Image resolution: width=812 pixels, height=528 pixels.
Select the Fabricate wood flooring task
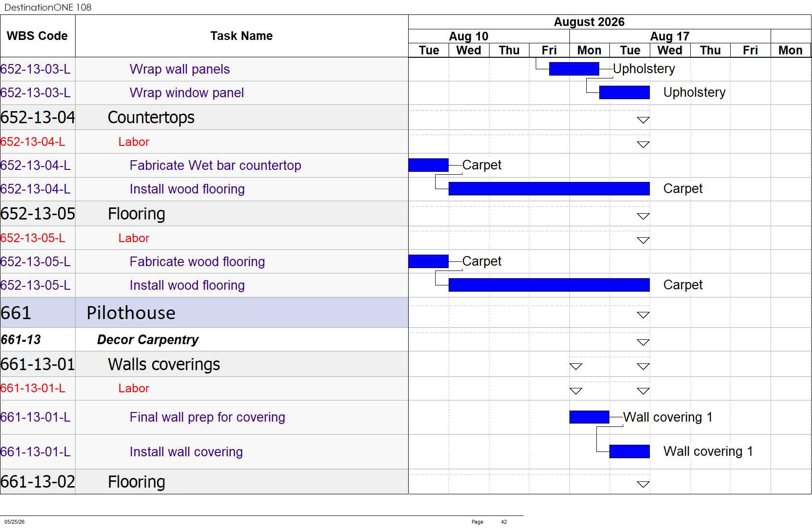[x=197, y=262]
